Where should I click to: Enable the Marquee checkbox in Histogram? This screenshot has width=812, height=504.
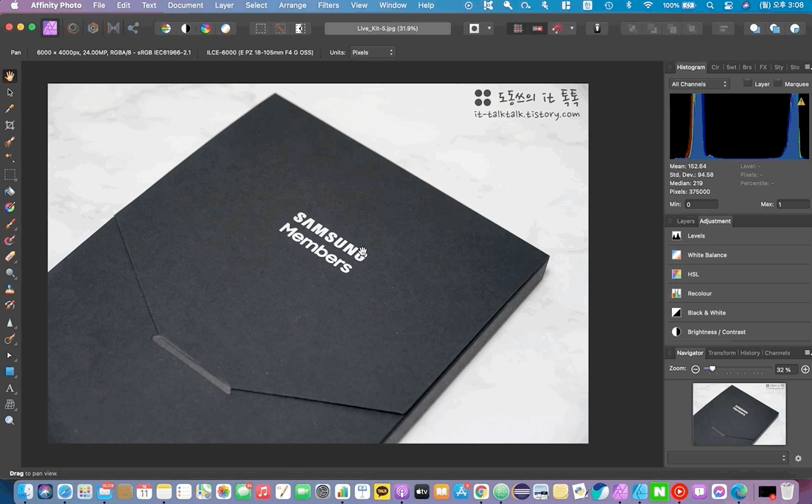(777, 83)
